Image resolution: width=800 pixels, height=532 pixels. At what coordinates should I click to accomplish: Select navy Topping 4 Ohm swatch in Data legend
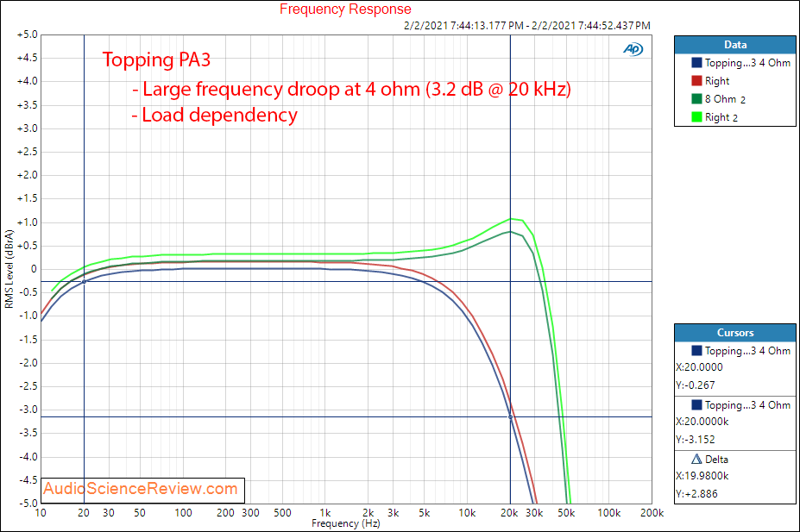pyautogui.click(x=696, y=63)
